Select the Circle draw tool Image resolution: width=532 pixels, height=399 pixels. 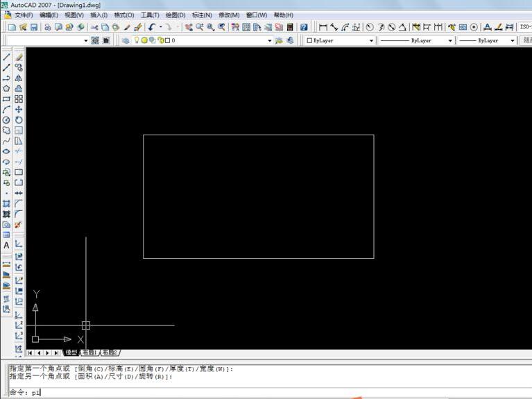coord(6,120)
